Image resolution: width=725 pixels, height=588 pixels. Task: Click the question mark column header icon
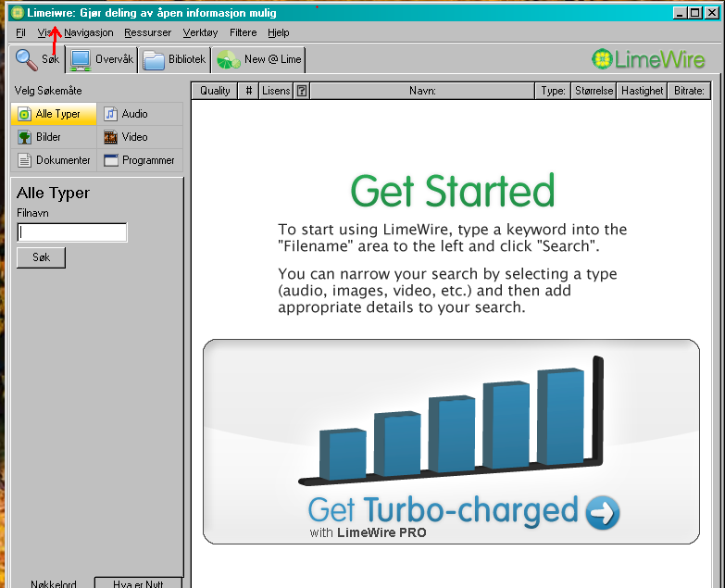point(302,91)
